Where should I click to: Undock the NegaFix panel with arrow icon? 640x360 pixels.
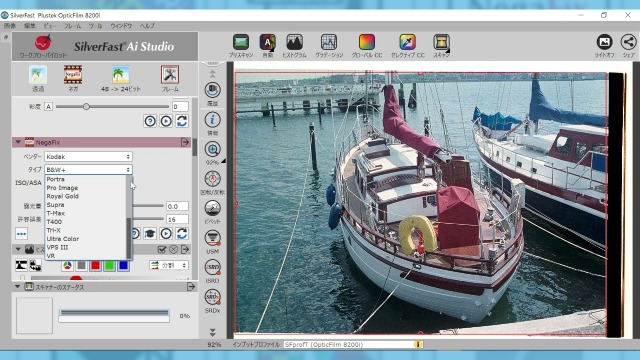[x=185, y=142]
